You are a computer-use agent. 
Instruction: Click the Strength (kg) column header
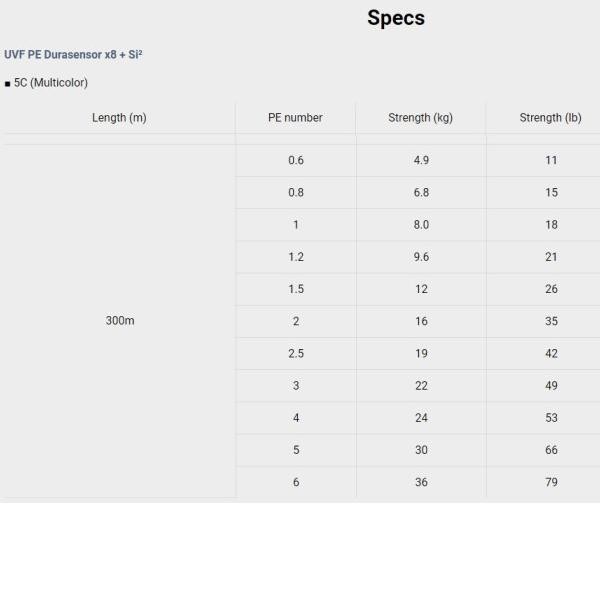coord(420,118)
